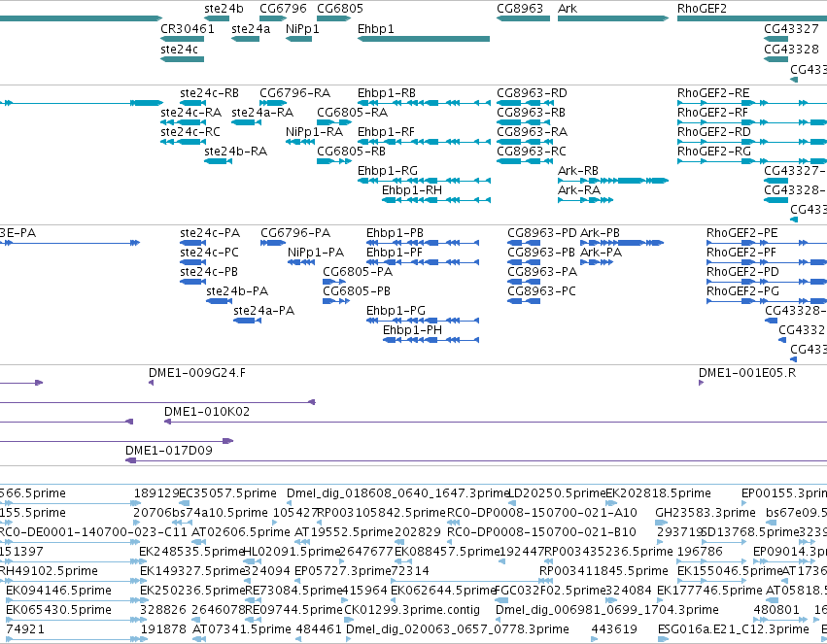
Task: Click transcript RhoGEF2-RF
Action: pyautogui.click(x=752, y=122)
